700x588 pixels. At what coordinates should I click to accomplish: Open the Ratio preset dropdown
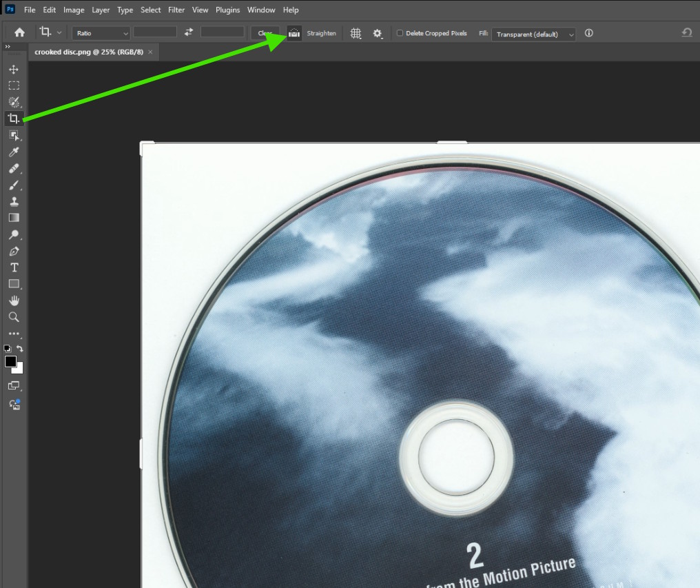click(101, 33)
